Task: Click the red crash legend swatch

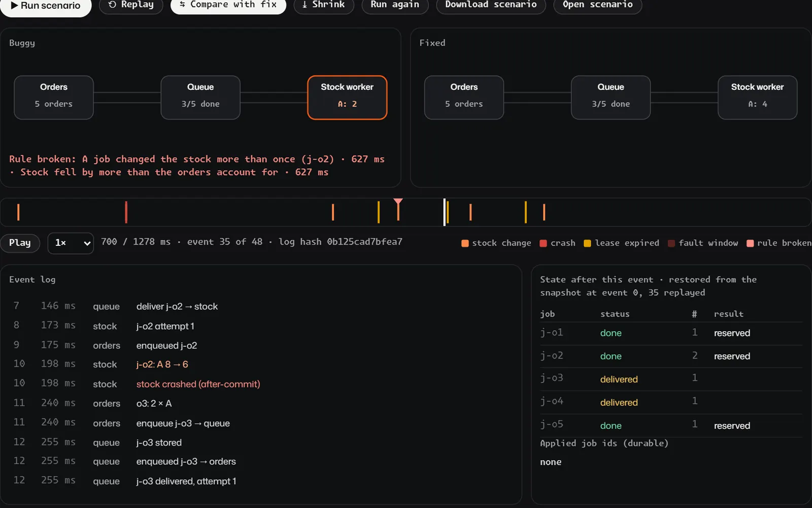Action: tap(543, 243)
